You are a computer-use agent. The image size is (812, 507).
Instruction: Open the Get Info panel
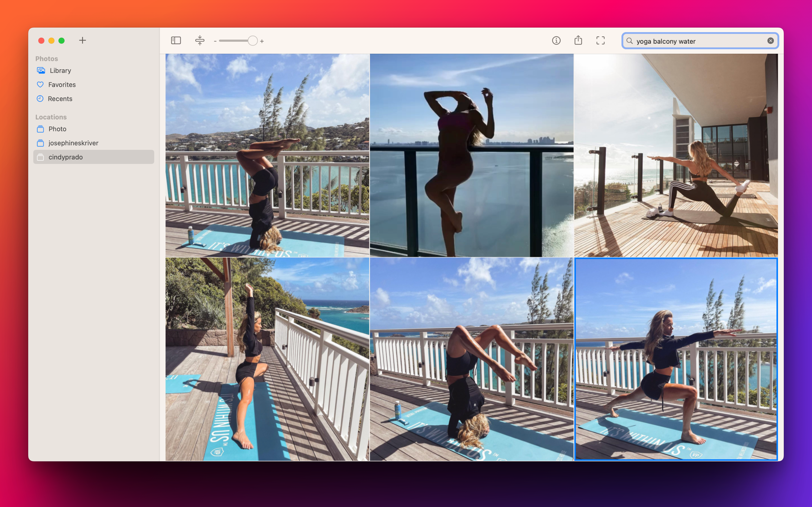tap(556, 40)
